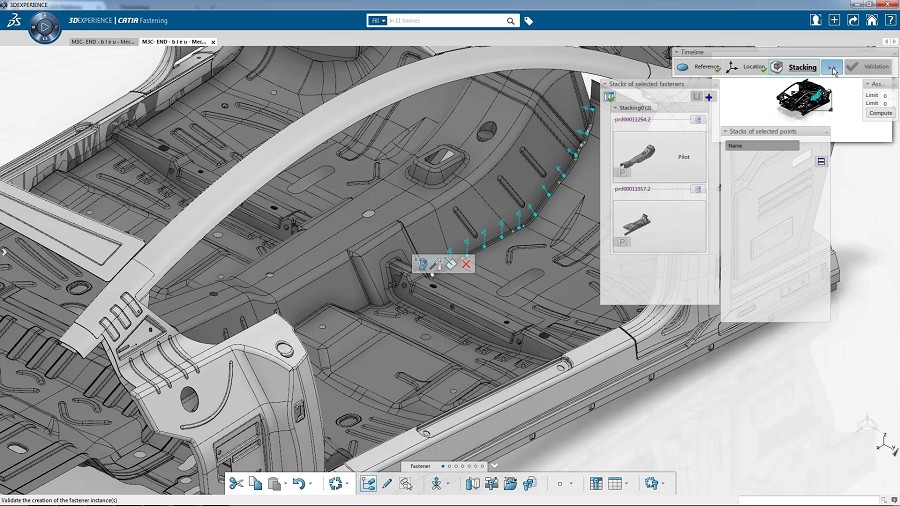This screenshot has height=506, width=900.
Task: Click the 3DEXPERIENCE compass button
Action: 44,27
